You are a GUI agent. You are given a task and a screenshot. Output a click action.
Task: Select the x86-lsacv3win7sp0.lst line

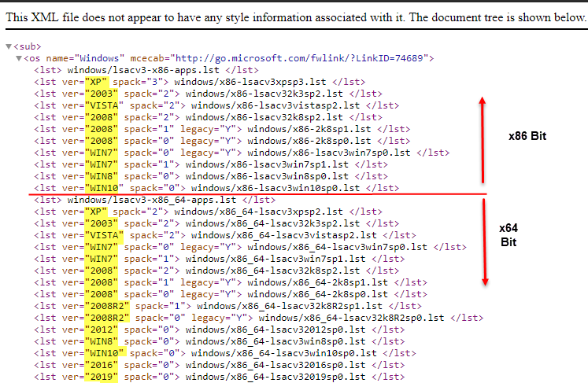(242, 153)
